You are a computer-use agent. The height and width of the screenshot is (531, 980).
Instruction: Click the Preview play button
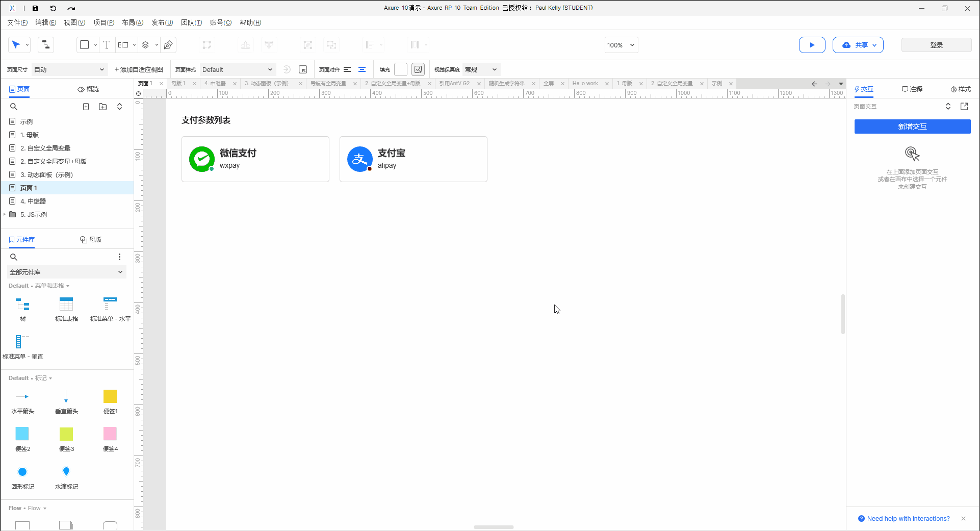coord(812,45)
